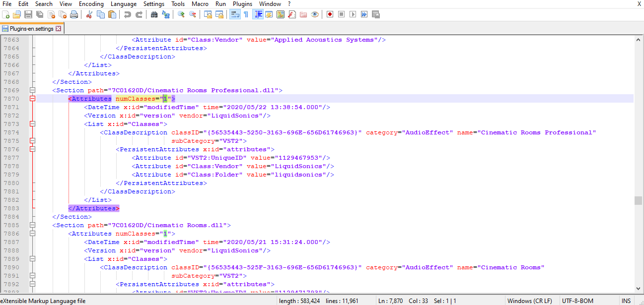Open User Defined Language dialog icon
This screenshot has width=644, height=305.
pyautogui.click(x=269, y=14)
